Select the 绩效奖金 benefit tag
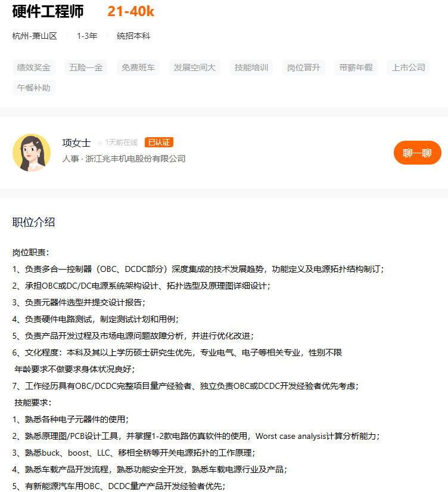Viewport: 448px width, 492px height. [x=34, y=67]
